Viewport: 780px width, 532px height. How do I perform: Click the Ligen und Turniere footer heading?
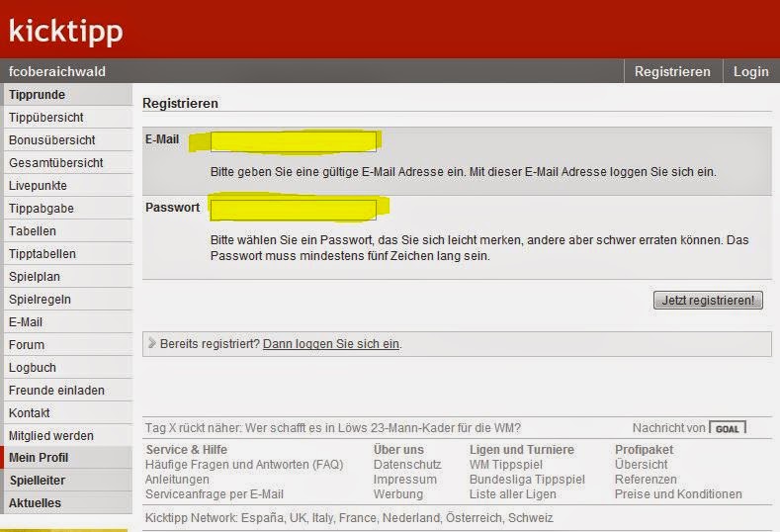(522, 450)
